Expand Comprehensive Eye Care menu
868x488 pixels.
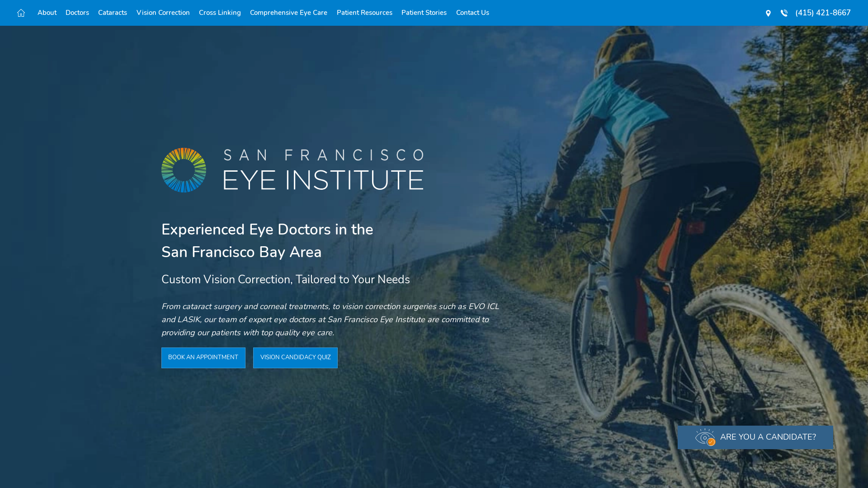(x=288, y=13)
